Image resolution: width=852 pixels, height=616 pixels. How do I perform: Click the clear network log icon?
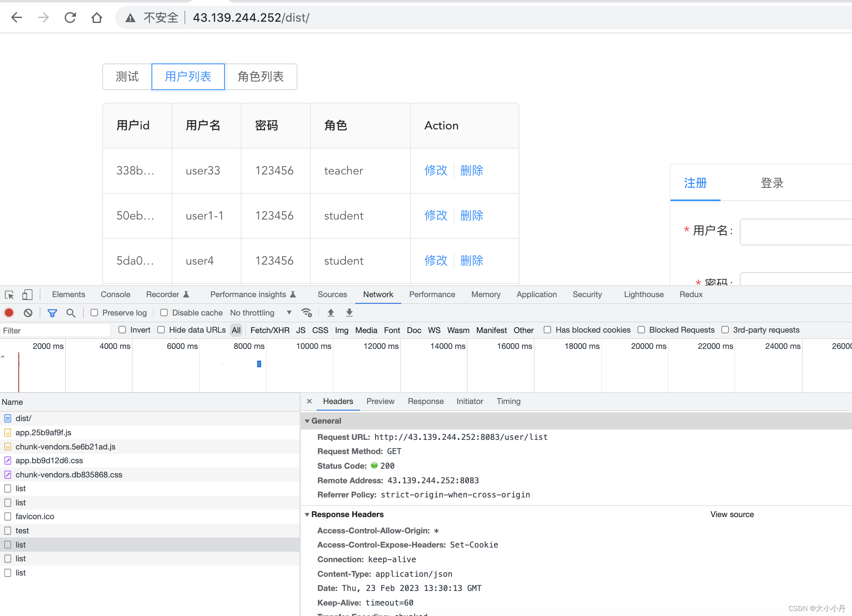[x=27, y=313]
